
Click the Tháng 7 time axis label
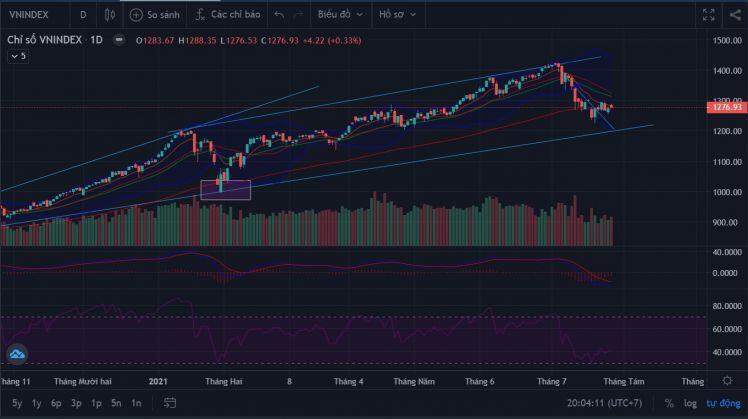[x=551, y=381]
